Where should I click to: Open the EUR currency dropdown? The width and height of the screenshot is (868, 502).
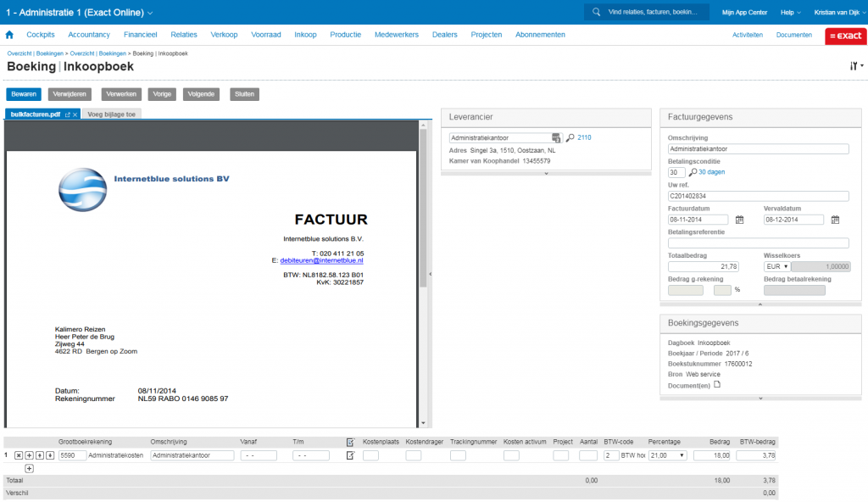776,266
